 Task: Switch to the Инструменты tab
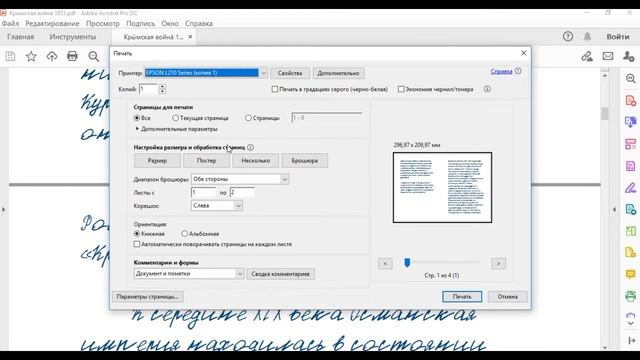[73, 37]
